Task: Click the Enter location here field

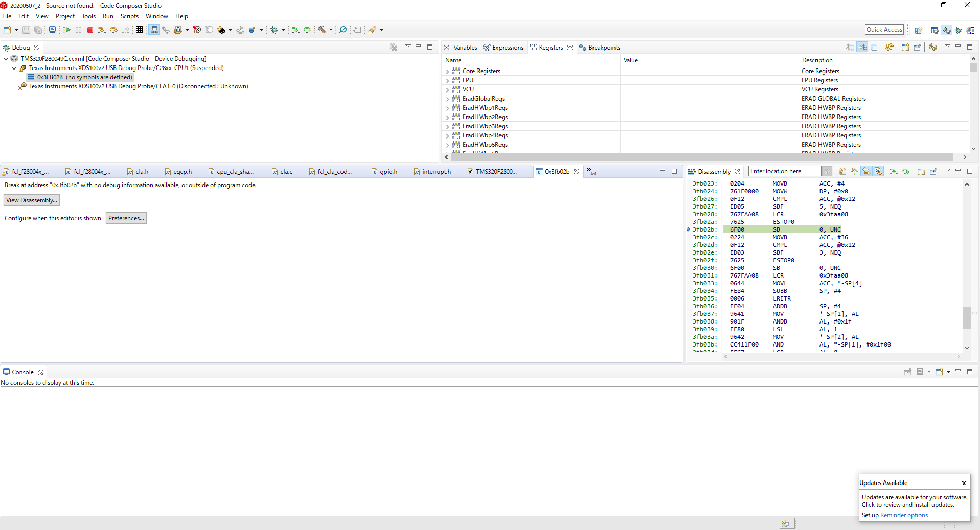Action: (785, 171)
